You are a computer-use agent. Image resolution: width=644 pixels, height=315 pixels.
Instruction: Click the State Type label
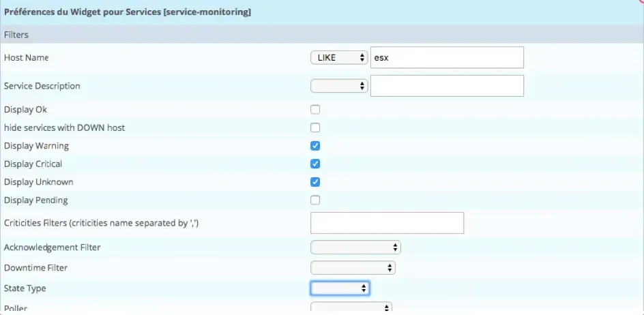tap(25, 288)
